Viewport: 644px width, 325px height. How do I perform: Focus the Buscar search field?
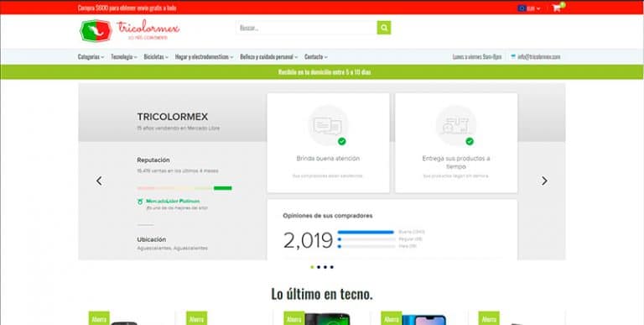[x=306, y=28]
